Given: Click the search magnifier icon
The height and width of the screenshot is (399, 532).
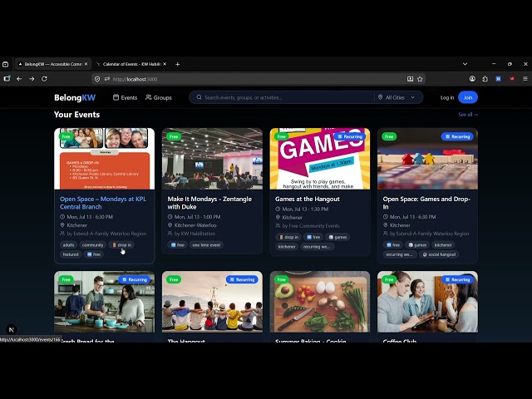Looking at the screenshot, I should click(199, 97).
